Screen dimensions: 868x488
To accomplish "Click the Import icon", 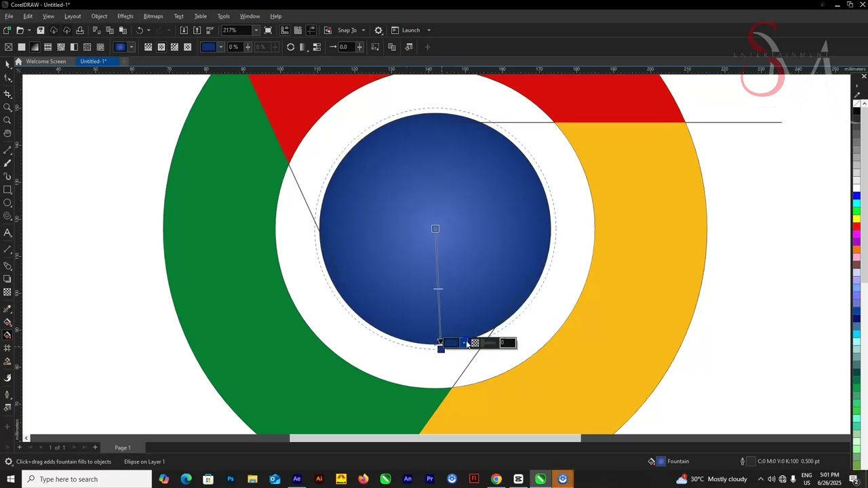I will click(x=184, y=30).
